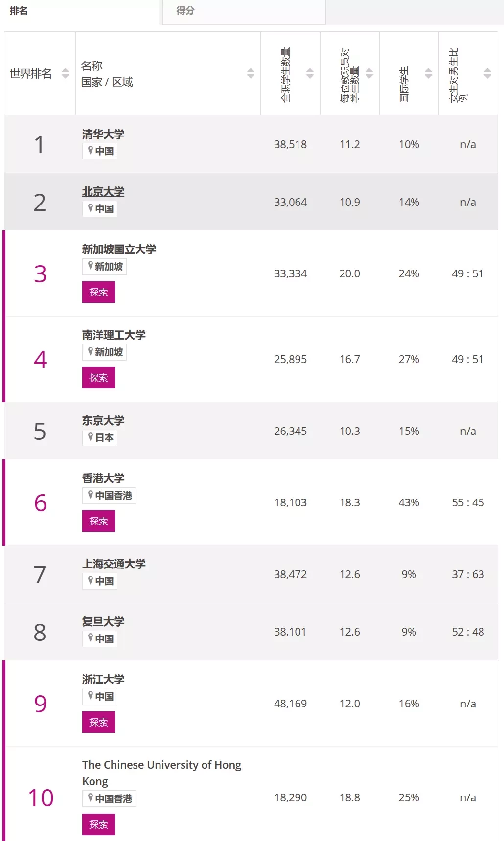Open the 东京大学 university link
The image size is (504, 841).
pos(103,421)
